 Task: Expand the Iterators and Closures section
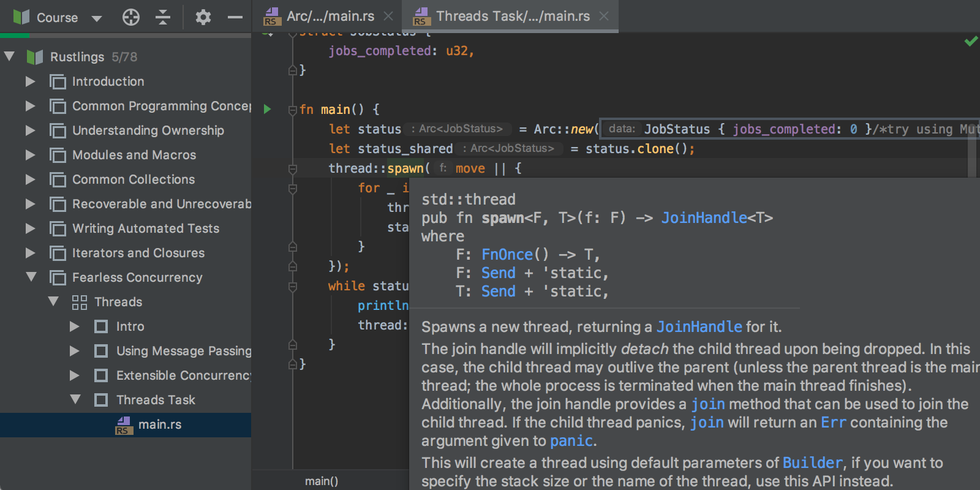click(30, 253)
